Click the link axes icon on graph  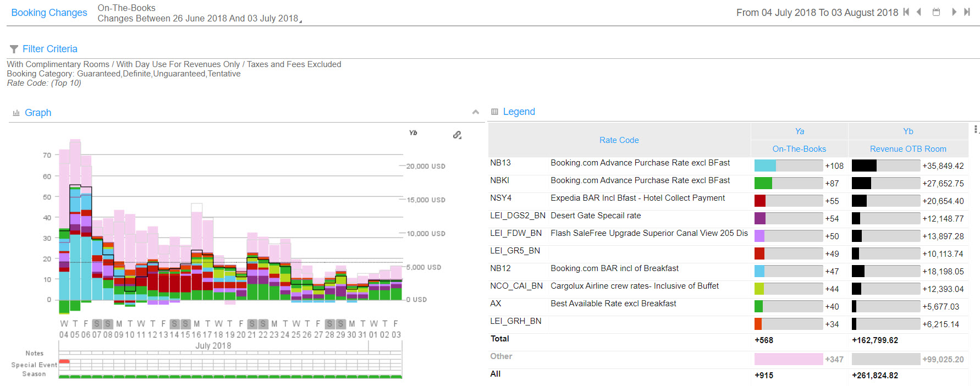click(457, 135)
